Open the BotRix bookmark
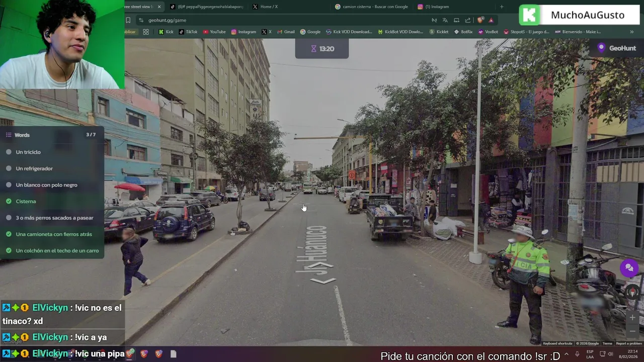 click(x=463, y=32)
